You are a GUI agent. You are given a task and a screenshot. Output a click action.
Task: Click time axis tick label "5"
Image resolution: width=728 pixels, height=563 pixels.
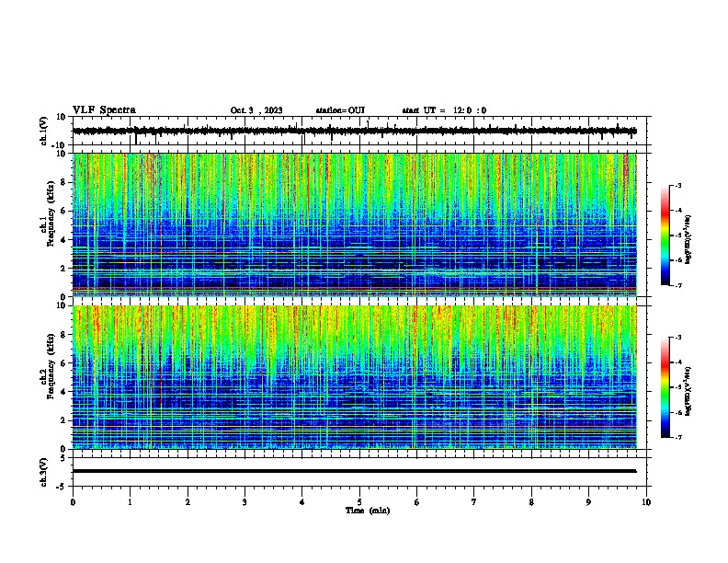point(359,502)
